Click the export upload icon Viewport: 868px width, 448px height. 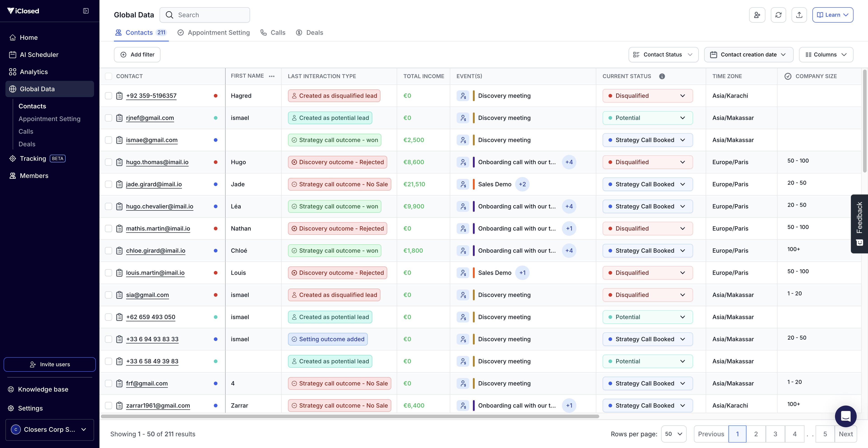pyautogui.click(x=799, y=15)
